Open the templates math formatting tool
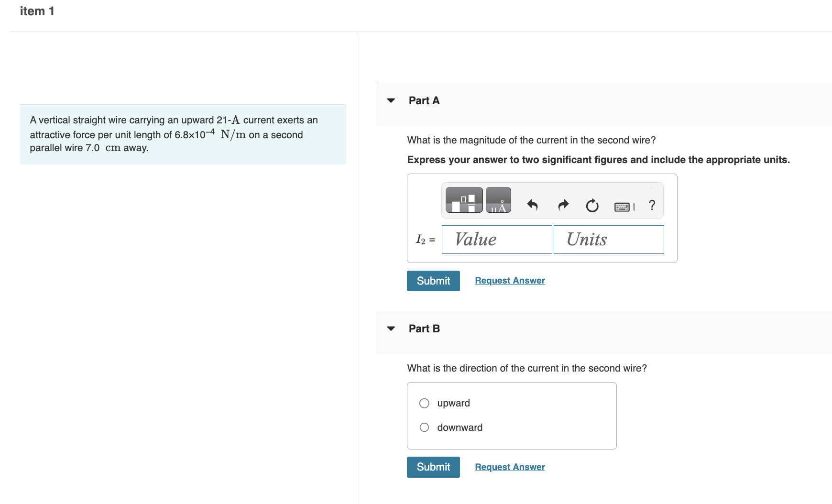 pyautogui.click(x=464, y=200)
